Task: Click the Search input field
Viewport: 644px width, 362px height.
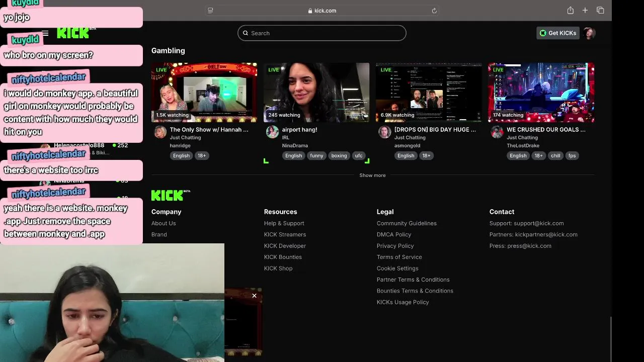Action: point(322,33)
